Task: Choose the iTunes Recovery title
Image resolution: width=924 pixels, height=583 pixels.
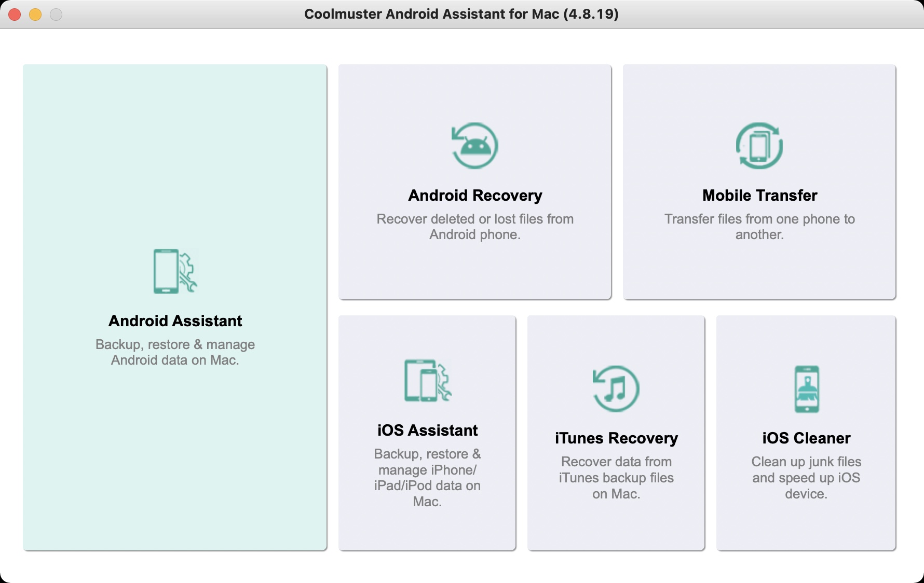Action: coord(616,438)
